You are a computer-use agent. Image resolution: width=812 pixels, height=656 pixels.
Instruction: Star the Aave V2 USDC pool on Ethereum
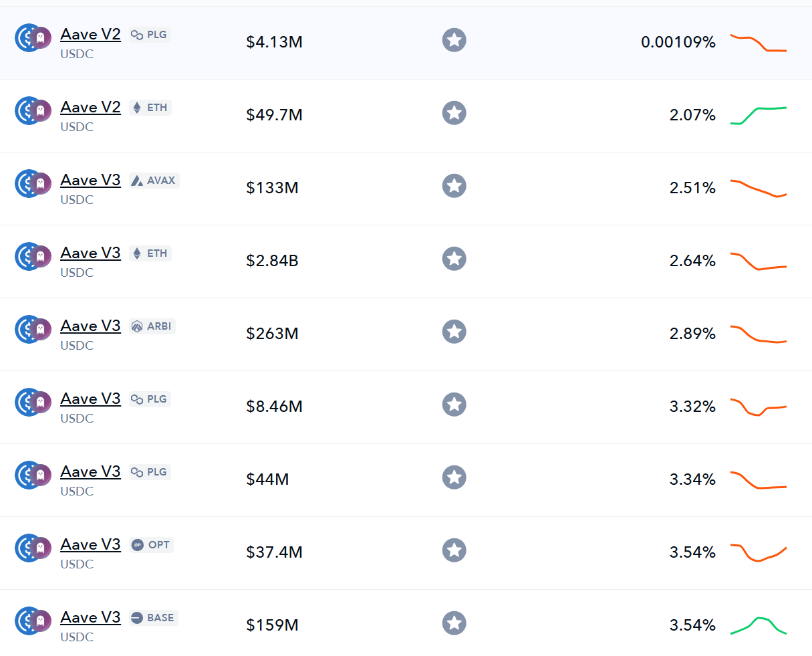pos(454,113)
